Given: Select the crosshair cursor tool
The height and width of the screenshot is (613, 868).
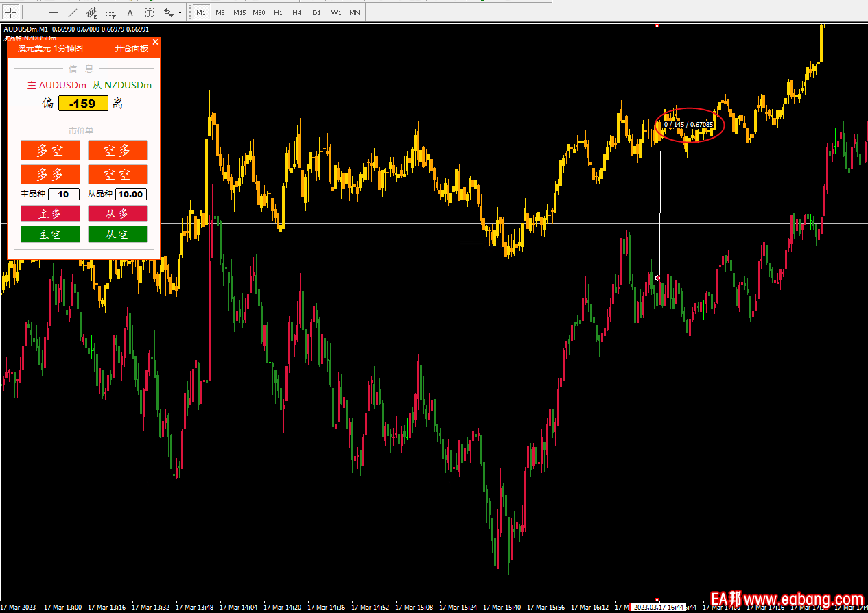Looking at the screenshot, I should (11, 12).
